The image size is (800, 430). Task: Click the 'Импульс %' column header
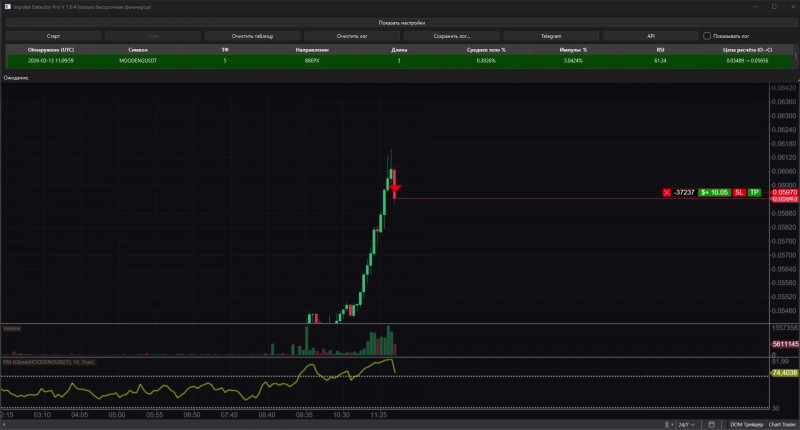coord(573,50)
